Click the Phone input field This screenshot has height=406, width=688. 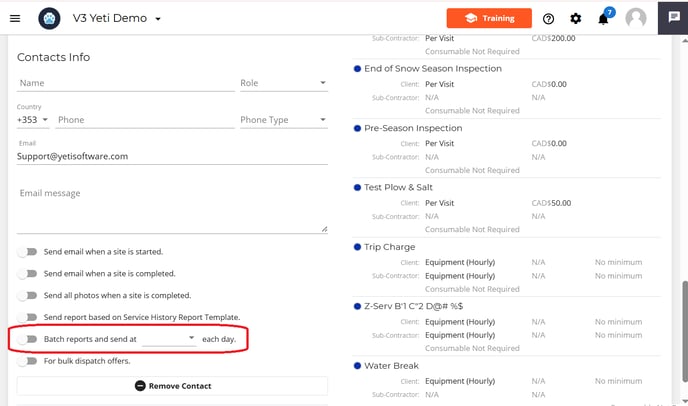click(x=145, y=120)
